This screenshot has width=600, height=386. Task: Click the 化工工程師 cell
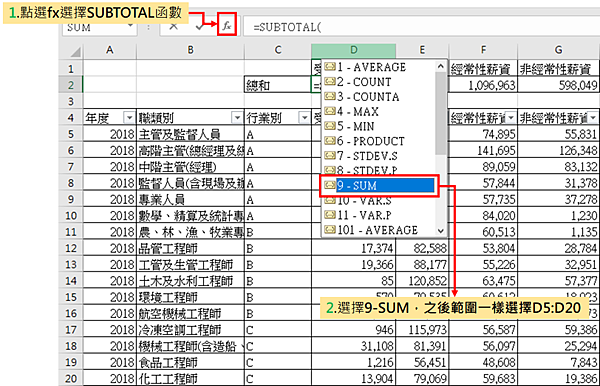point(190,379)
